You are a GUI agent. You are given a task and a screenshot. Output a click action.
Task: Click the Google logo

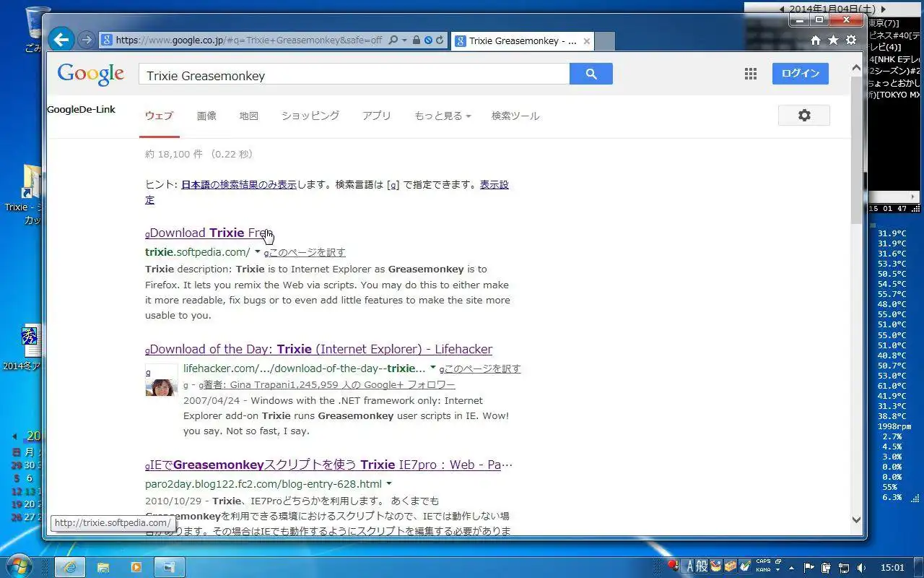coord(91,74)
